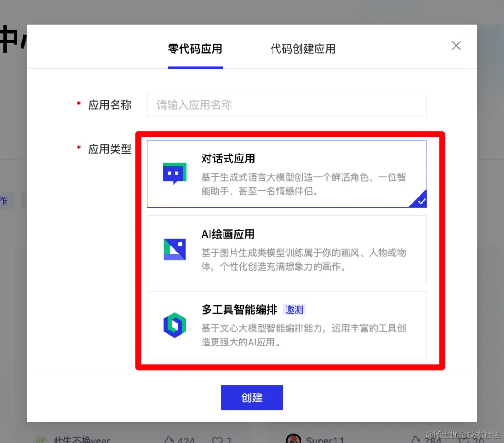
Task: Click the hexagon icon of 多工具智能编排
Action: (175, 325)
